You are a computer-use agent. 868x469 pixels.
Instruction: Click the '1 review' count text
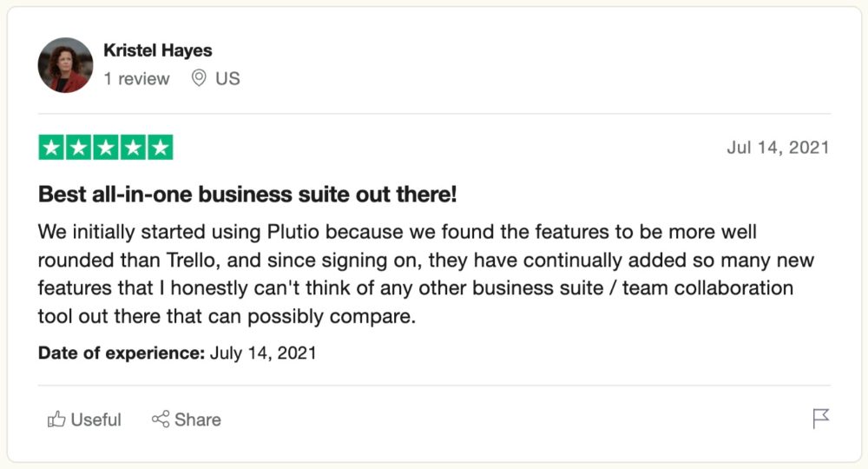pyautogui.click(x=137, y=79)
